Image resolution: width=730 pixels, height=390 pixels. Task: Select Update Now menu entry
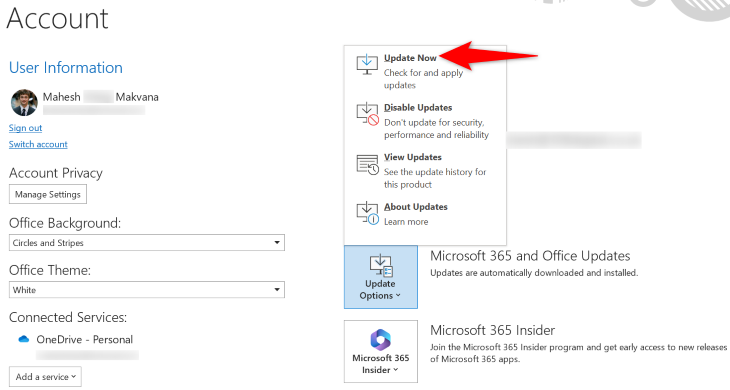pyautogui.click(x=425, y=71)
